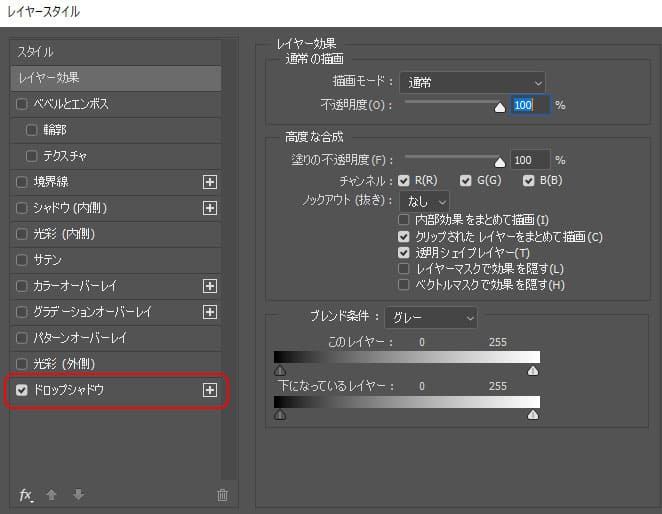Image resolution: width=662 pixels, height=514 pixels.
Task: Add another カラーオーバーレイ effect with plus icon
Action: (210, 286)
